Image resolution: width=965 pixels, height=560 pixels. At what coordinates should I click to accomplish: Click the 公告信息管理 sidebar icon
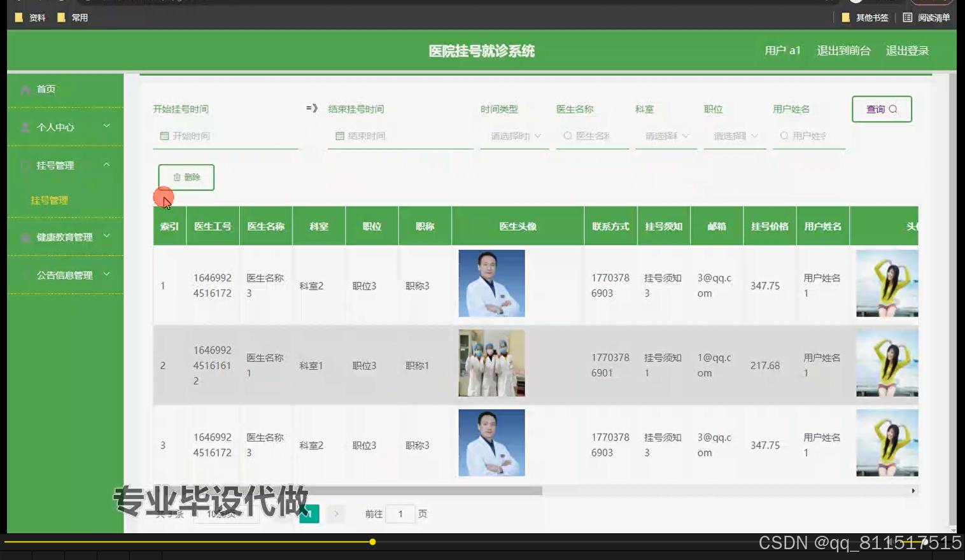tap(25, 275)
